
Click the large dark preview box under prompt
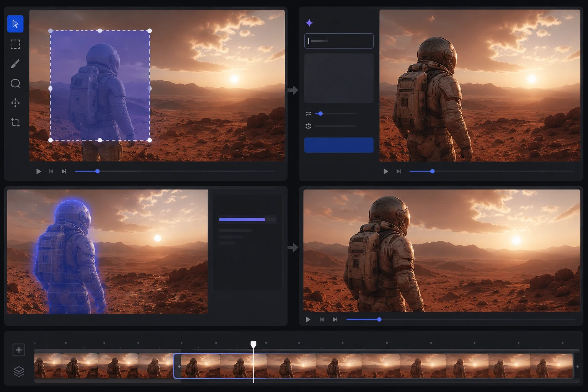pyautogui.click(x=339, y=78)
